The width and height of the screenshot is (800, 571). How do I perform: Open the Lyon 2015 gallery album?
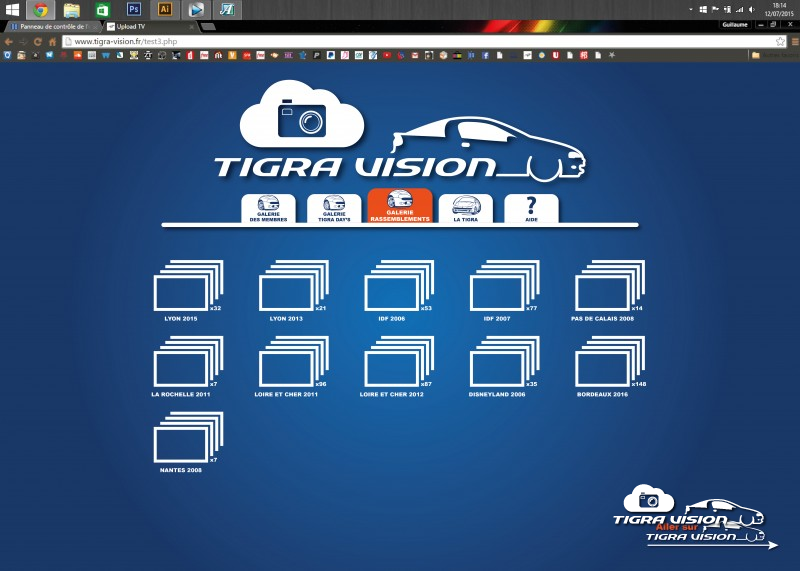point(186,287)
